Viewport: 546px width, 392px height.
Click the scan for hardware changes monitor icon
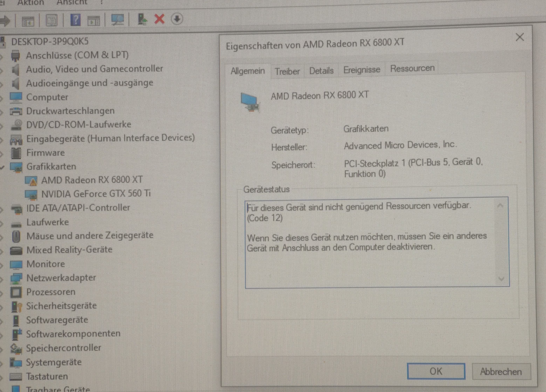(x=117, y=20)
